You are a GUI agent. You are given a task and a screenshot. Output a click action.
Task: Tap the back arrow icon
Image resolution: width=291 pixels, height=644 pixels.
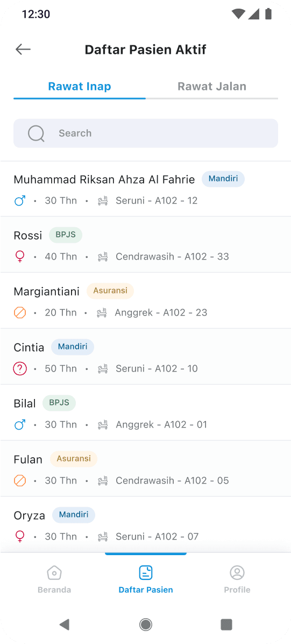click(x=23, y=50)
